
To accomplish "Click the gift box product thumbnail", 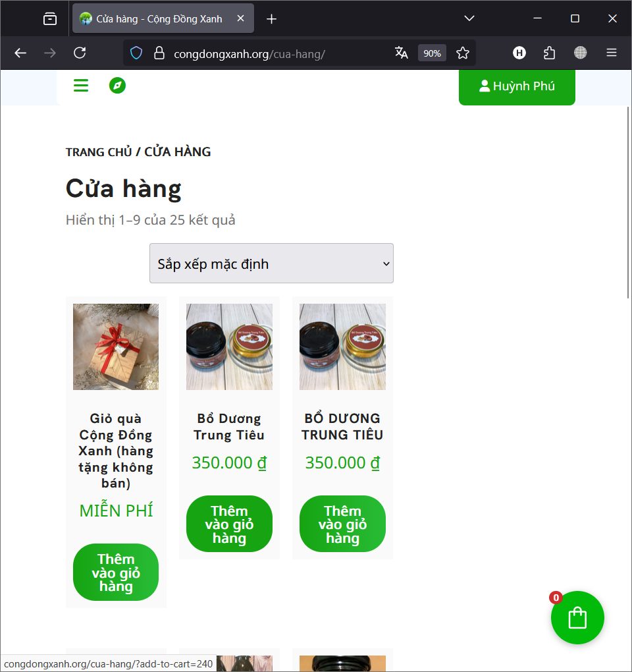I will (x=116, y=347).
